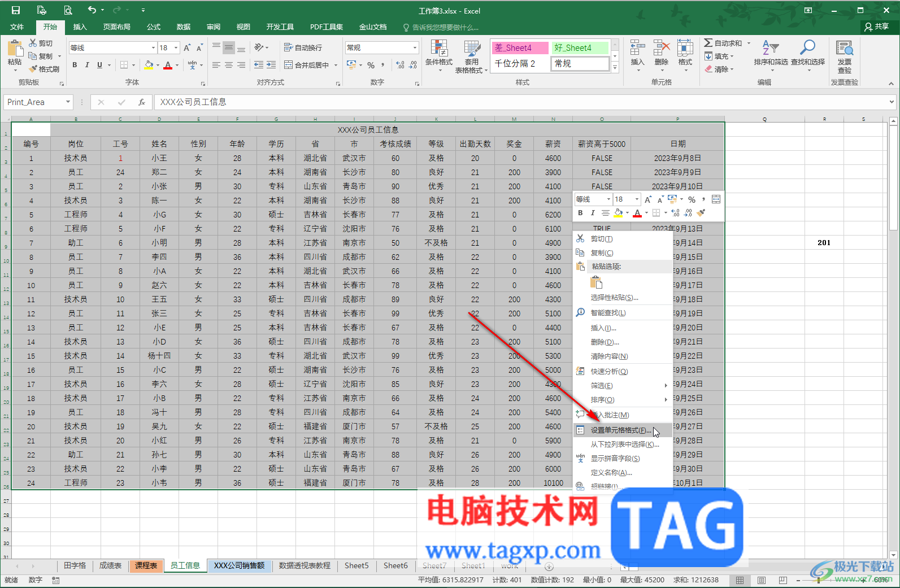Toggle Italic in the ribbon font group

pos(87,65)
